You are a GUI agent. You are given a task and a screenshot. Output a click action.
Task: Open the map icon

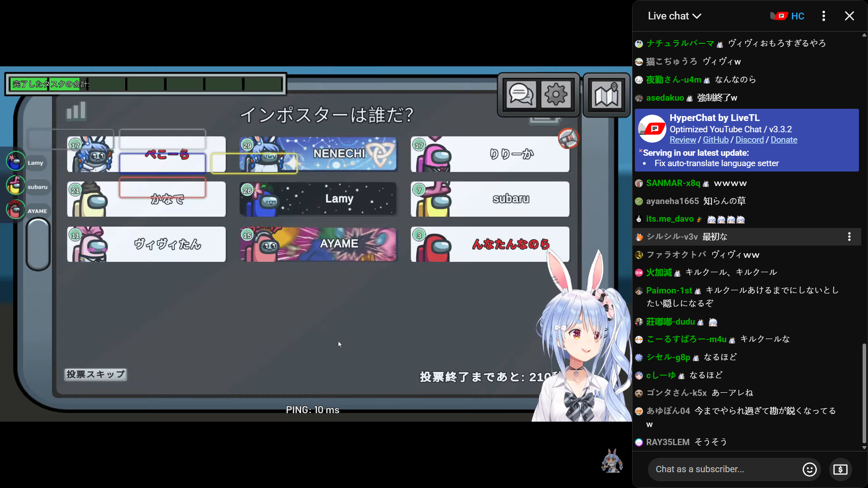(606, 95)
